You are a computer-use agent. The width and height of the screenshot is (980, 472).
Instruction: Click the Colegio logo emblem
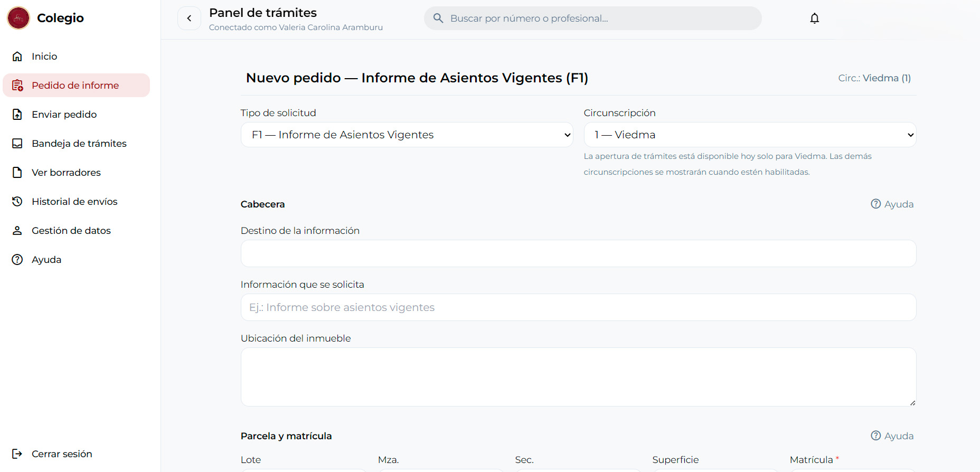point(18,18)
